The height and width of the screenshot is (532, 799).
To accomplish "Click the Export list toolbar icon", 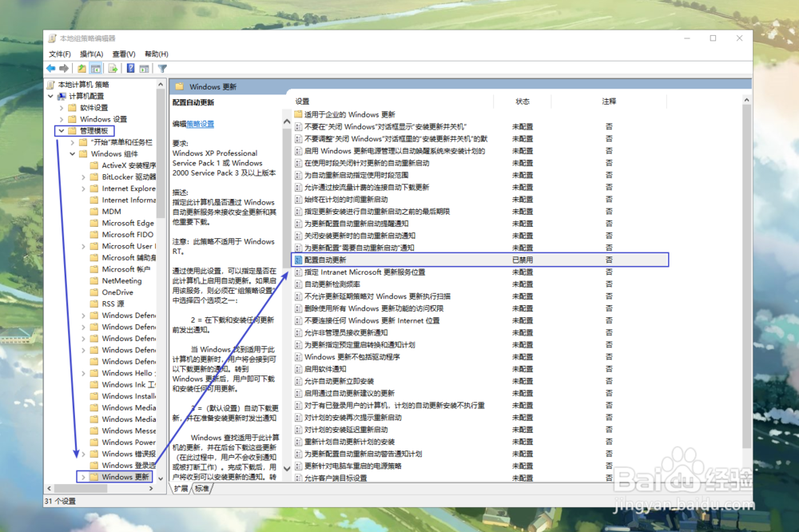I will tap(113, 68).
